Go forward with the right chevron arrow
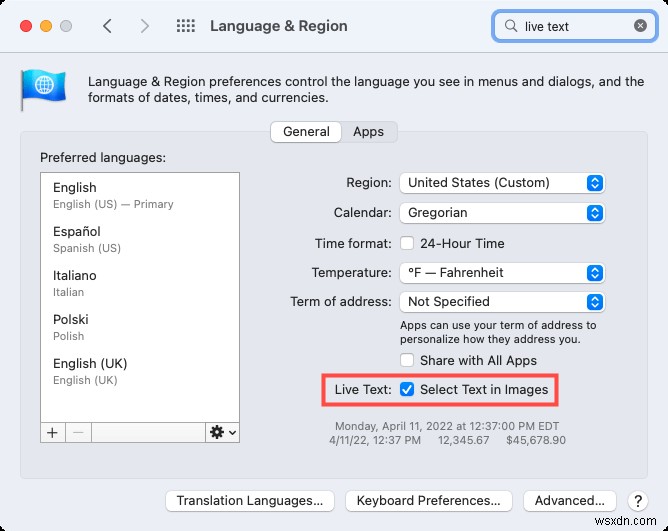The height and width of the screenshot is (531, 668). [x=145, y=26]
